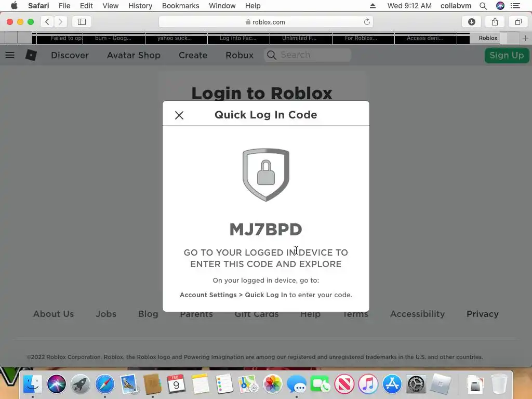Open the Safari menu
This screenshot has width=532, height=399.
[38, 6]
